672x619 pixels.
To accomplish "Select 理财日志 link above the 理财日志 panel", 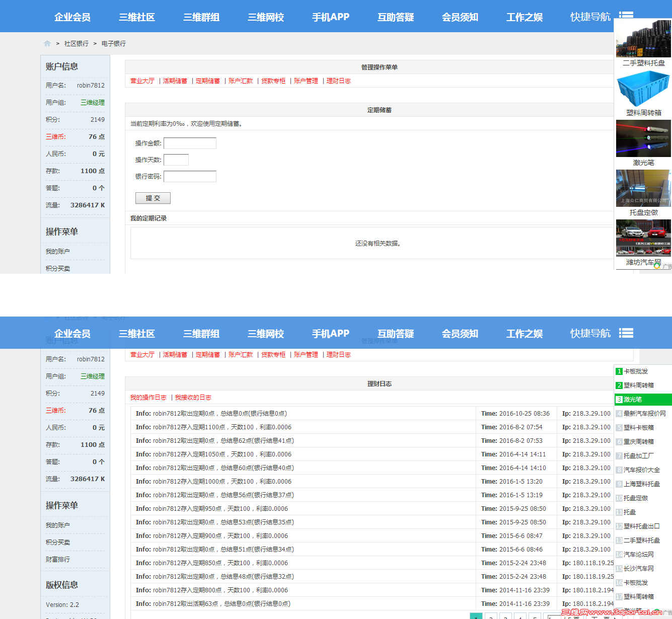I will [x=339, y=355].
